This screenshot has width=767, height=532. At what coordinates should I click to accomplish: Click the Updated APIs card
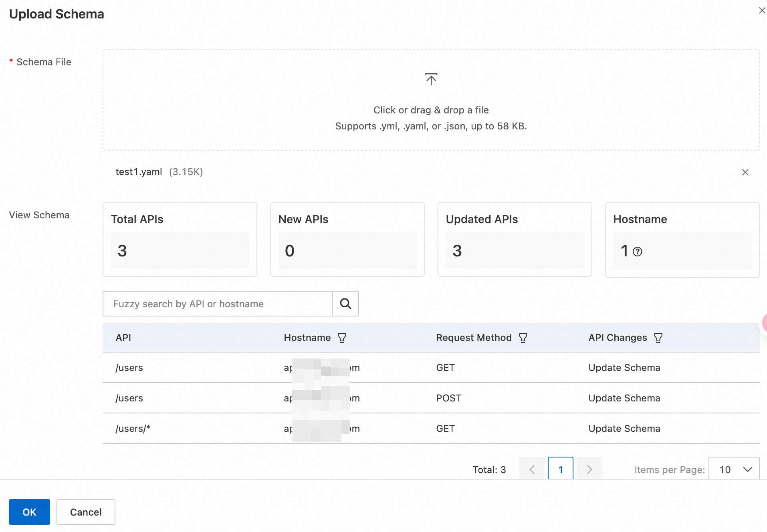[515, 240]
